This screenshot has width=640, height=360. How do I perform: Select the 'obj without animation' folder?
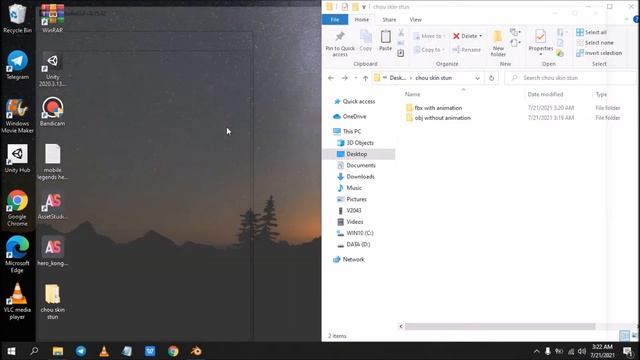(x=438, y=118)
